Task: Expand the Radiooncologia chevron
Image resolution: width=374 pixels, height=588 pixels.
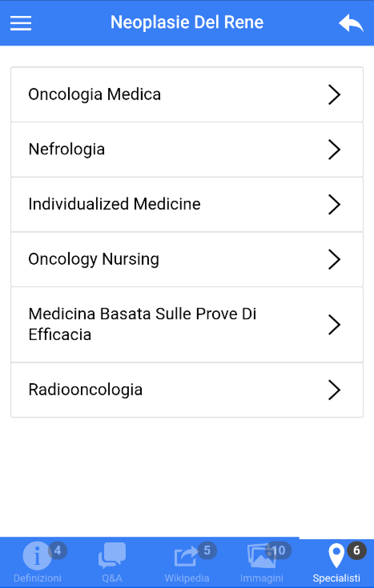Action: click(x=334, y=390)
